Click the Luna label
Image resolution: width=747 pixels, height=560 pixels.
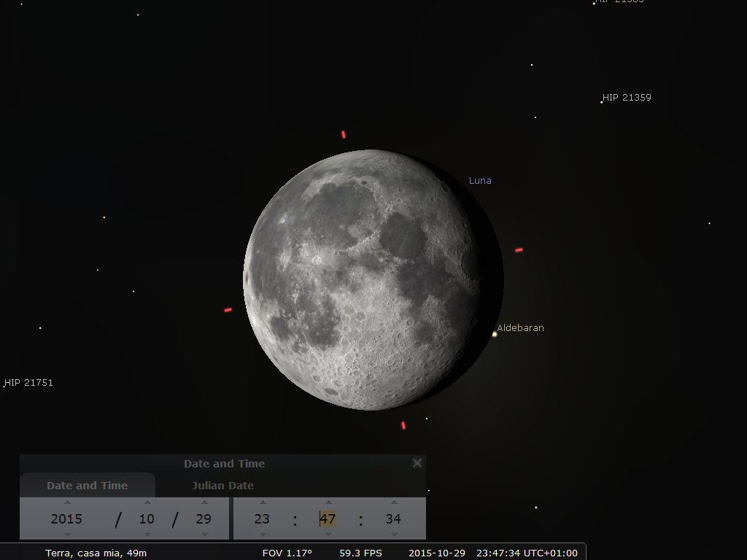pos(480,181)
